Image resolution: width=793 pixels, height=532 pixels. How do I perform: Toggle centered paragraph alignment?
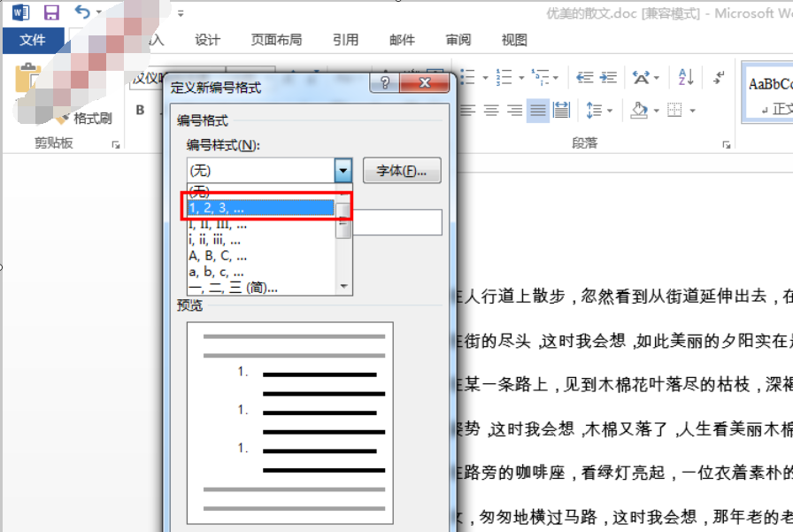489,110
